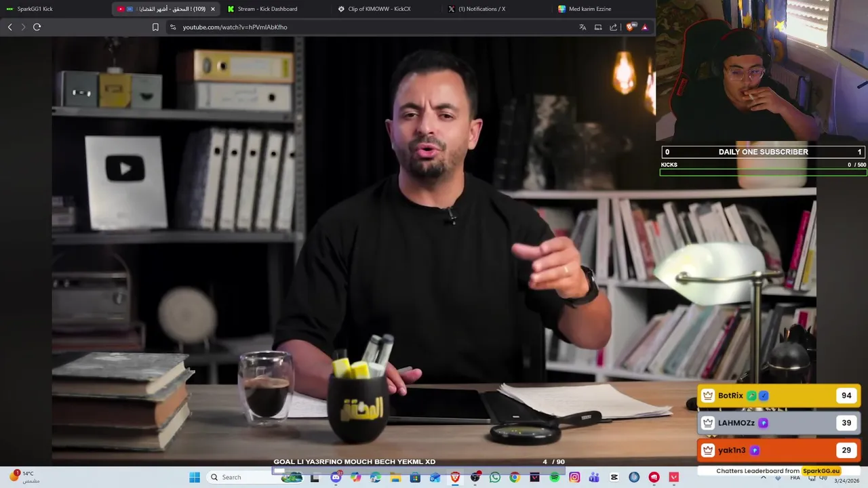Launch Copilot from the taskbar
The height and width of the screenshot is (488, 868).
pyautogui.click(x=355, y=477)
